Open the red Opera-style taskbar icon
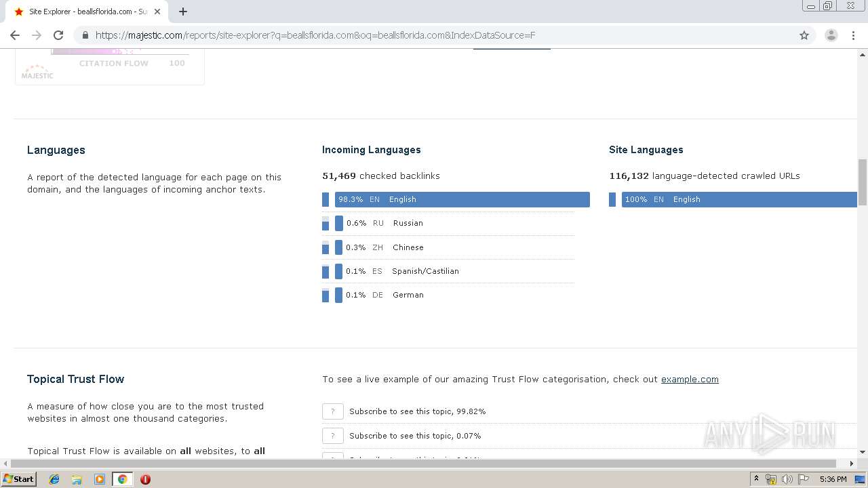 145,479
